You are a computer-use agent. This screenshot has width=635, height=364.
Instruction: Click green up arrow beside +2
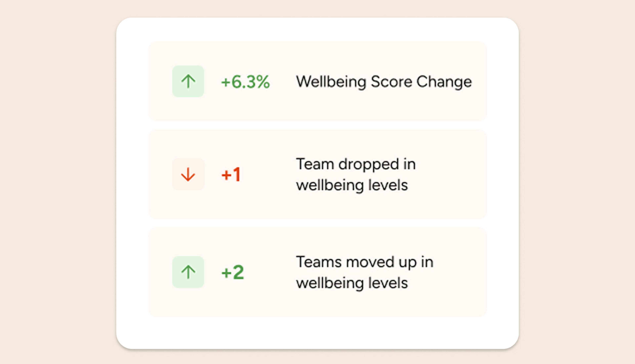tap(188, 272)
